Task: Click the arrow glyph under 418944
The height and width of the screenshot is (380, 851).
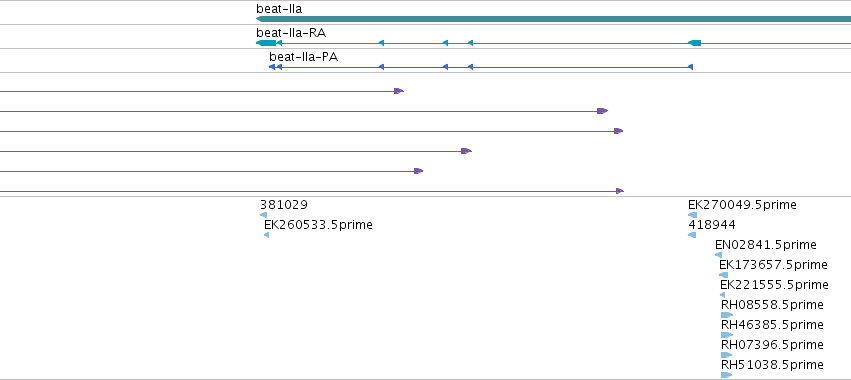Action: (692, 235)
